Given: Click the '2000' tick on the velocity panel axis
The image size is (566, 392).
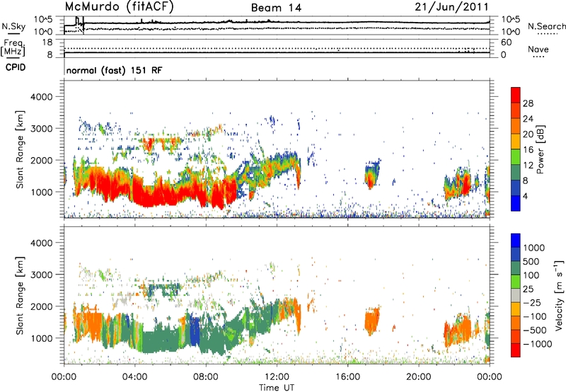Looking at the screenshot, I should 41,306.
